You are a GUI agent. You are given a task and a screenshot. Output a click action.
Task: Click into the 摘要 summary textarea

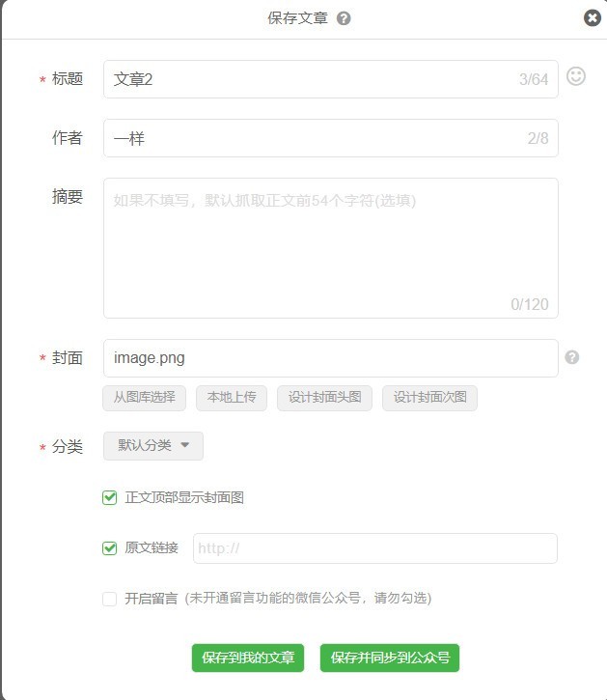pos(330,248)
